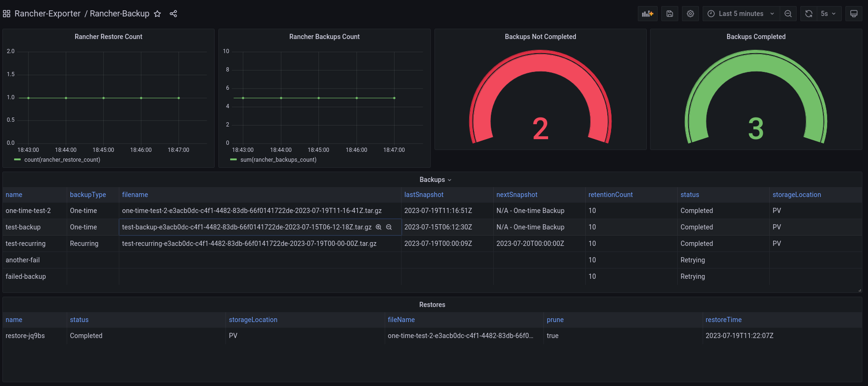Sort Restores table by name column

click(x=14, y=320)
